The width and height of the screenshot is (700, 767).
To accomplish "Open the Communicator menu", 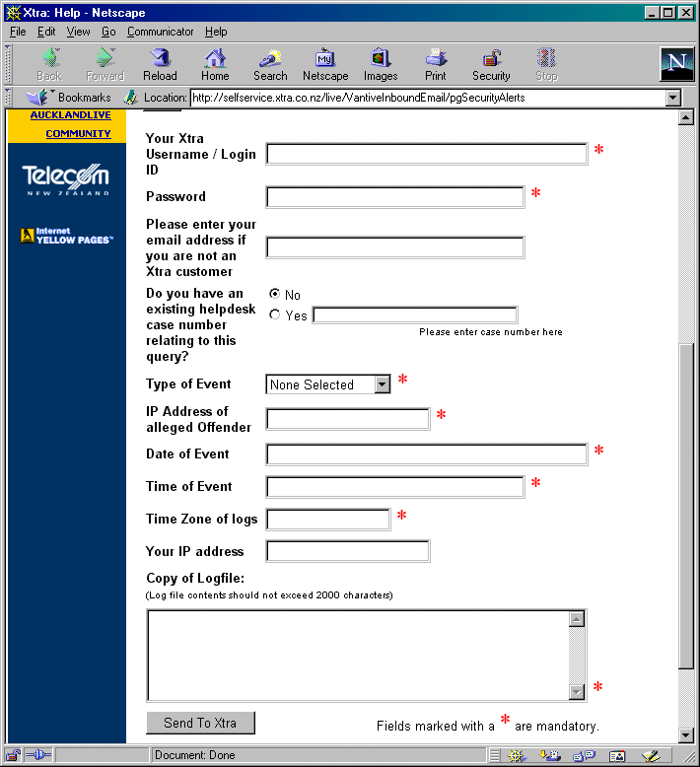I will tap(161, 32).
